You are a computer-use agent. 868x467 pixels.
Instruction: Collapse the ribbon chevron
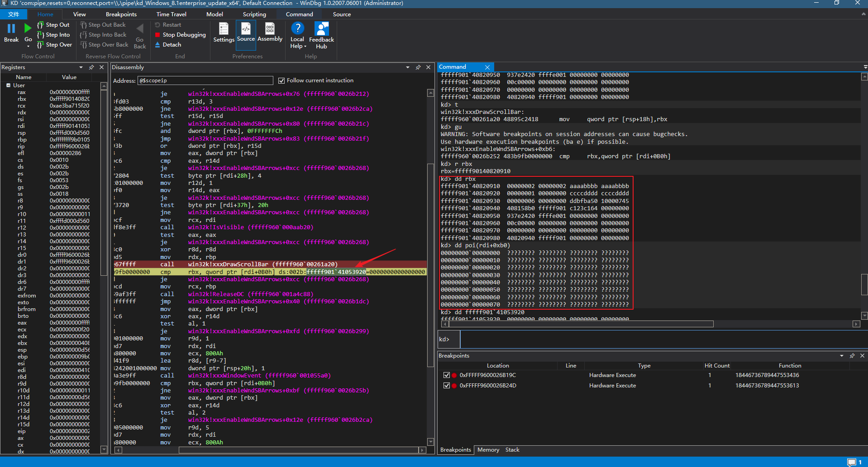click(x=863, y=14)
